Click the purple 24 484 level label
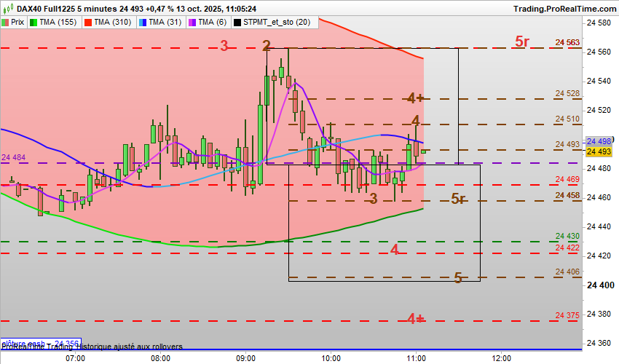Image resolution: width=619 pixels, height=364 pixels. pyautogui.click(x=13, y=157)
